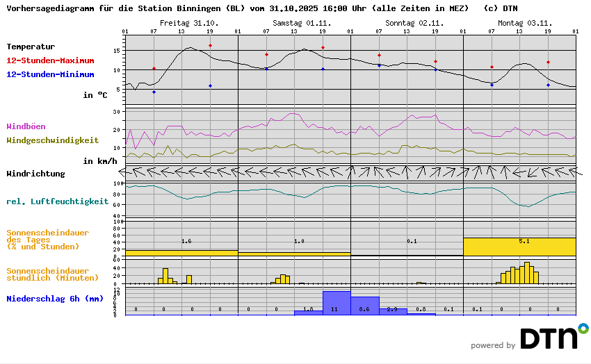Click the Niederschlag 6h (mm) label

(55, 299)
